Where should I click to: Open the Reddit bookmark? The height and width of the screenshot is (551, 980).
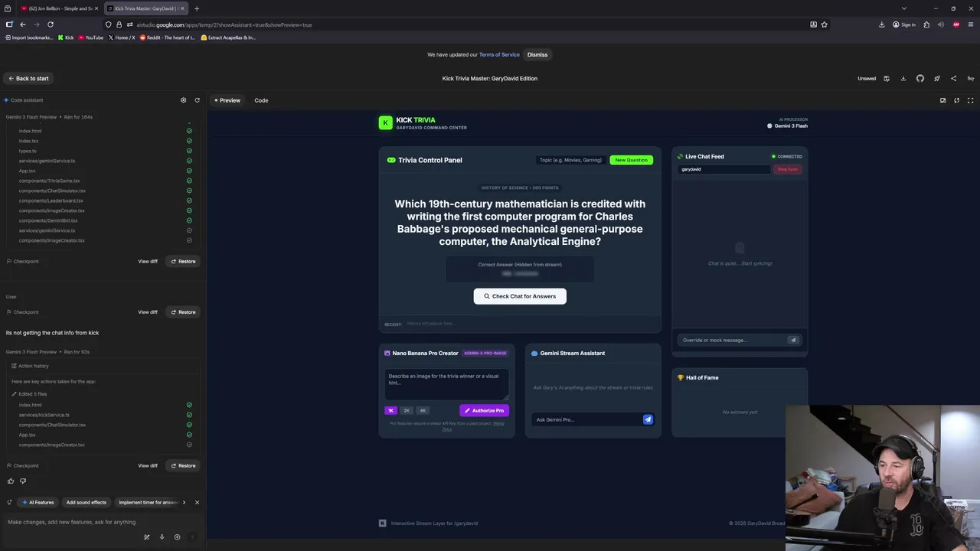point(167,37)
